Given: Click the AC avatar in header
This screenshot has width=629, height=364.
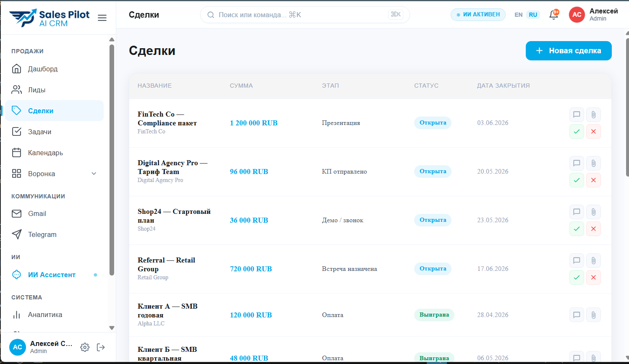Looking at the screenshot, I should tap(577, 15).
